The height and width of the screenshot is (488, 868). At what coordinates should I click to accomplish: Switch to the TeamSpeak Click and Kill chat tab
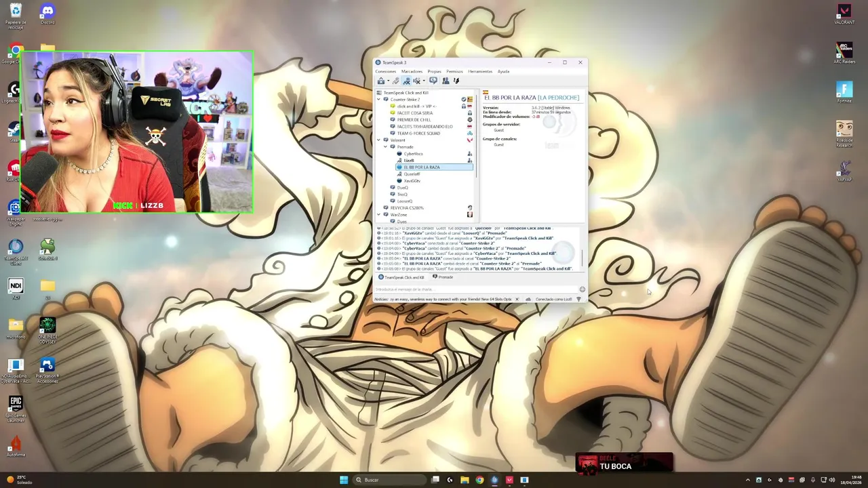[x=401, y=277]
